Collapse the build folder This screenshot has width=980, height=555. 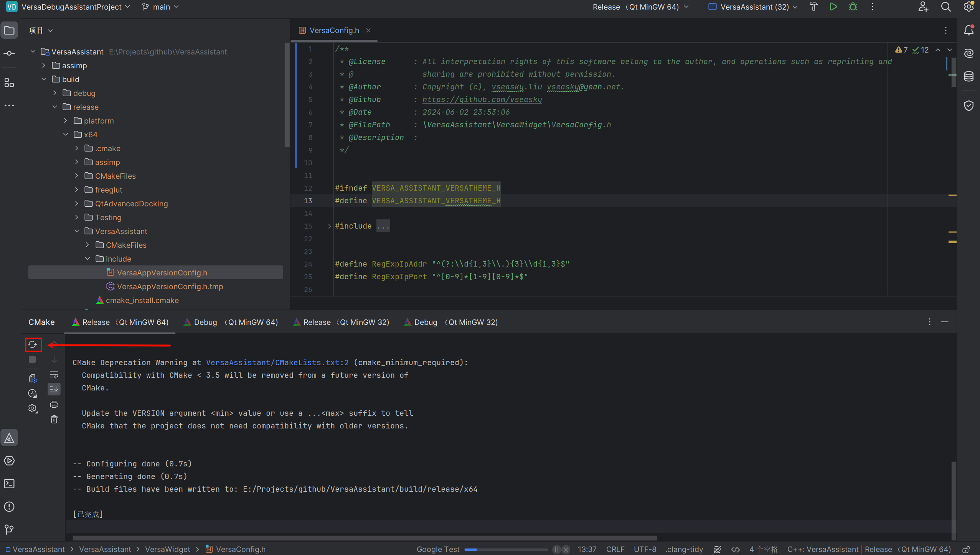tap(44, 79)
